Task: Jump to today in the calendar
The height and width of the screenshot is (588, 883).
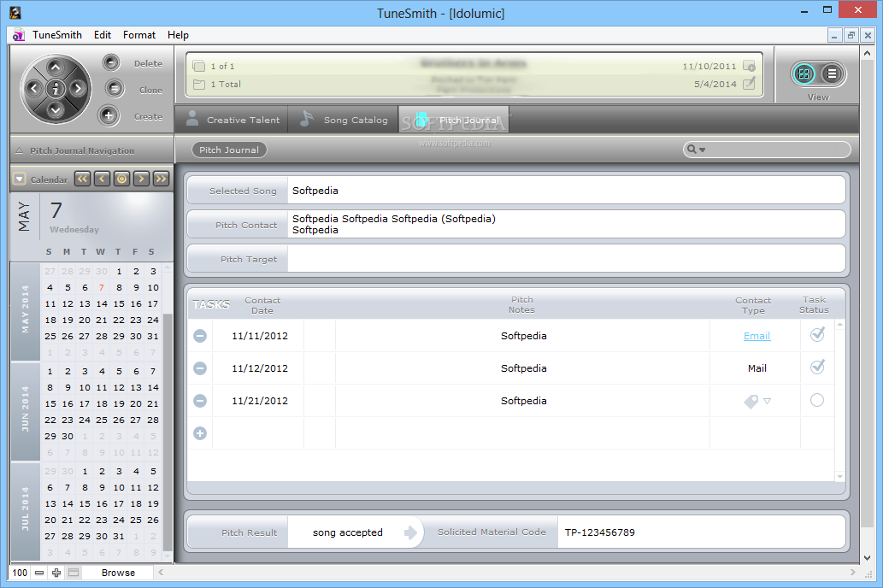Action: point(121,179)
